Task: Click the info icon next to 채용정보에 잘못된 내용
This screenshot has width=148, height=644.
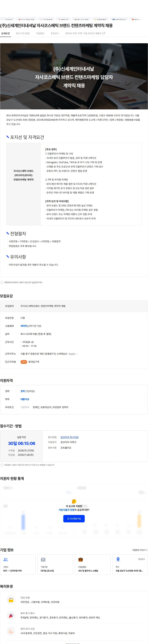Action: point(2,283)
